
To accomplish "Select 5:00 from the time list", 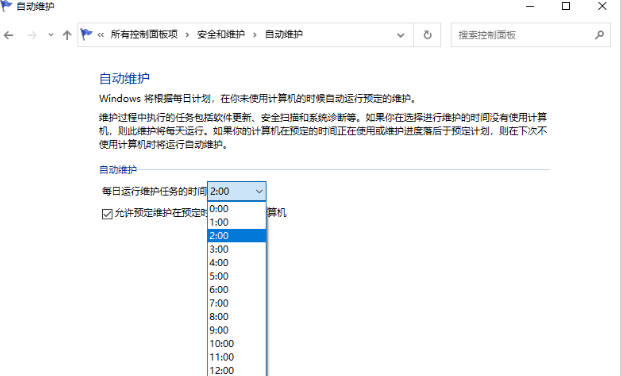I will coord(237,276).
